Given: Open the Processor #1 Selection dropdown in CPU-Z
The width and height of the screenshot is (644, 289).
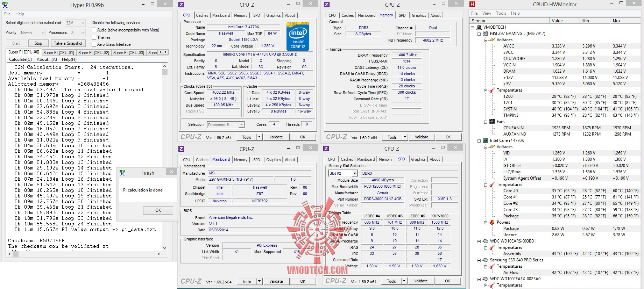Looking at the screenshot, I should pos(226,125).
